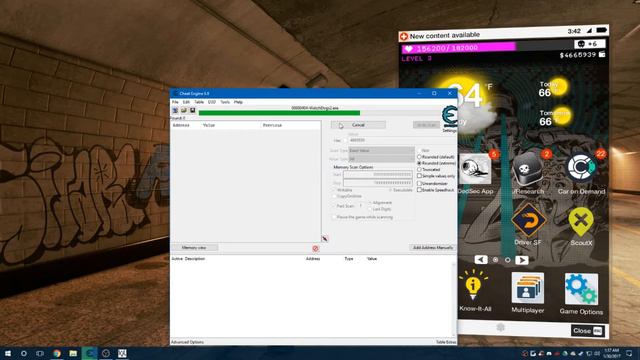Click the Memory view button
Viewport: 640px width, 360px height.
[x=194, y=248]
